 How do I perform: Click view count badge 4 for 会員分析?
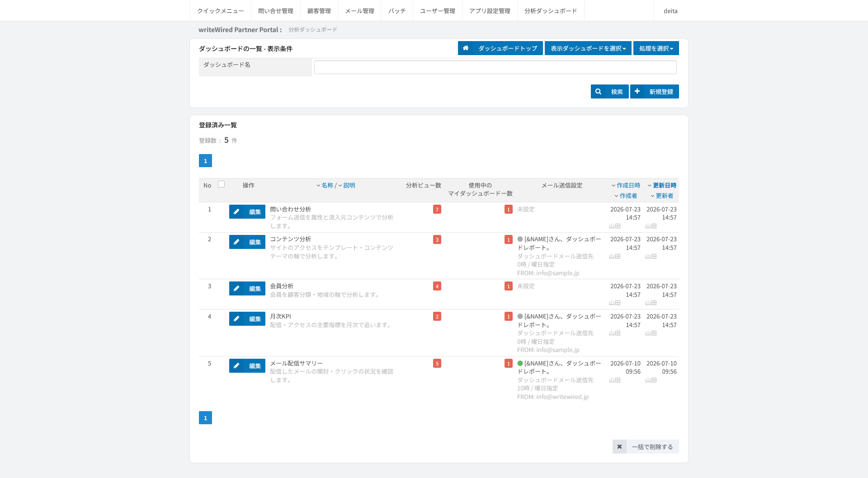tap(437, 286)
